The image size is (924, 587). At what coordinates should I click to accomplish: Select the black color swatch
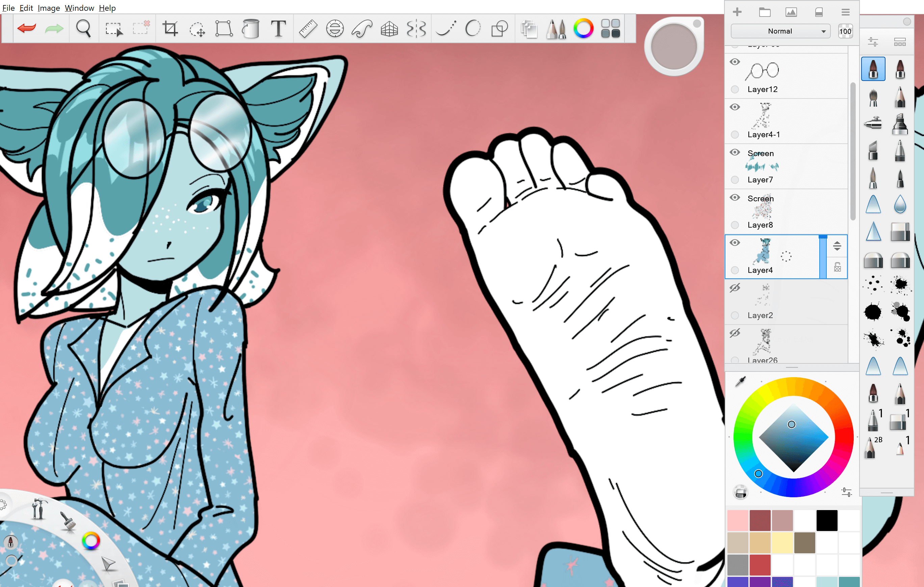[826, 520]
